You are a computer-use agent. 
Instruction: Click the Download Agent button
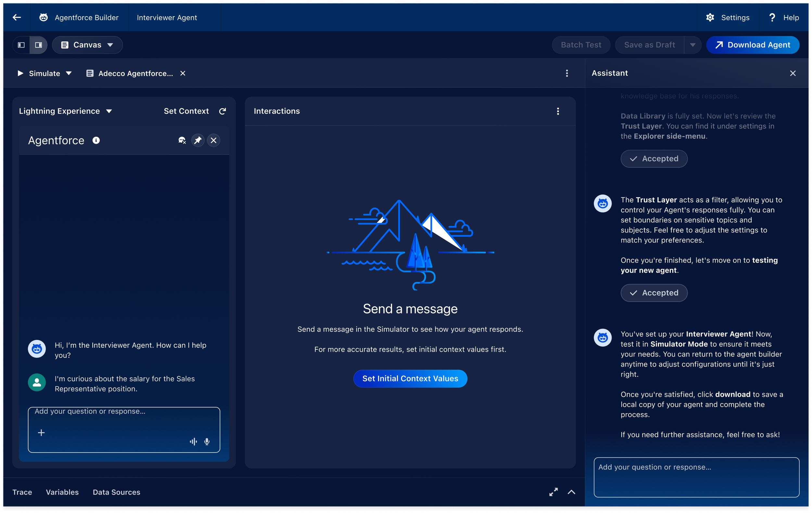click(752, 45)
